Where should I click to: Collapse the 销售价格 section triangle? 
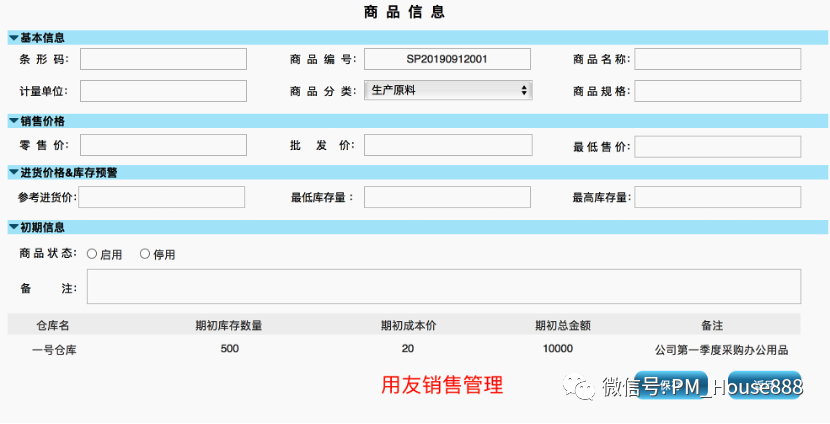click(x=13, y=121)
